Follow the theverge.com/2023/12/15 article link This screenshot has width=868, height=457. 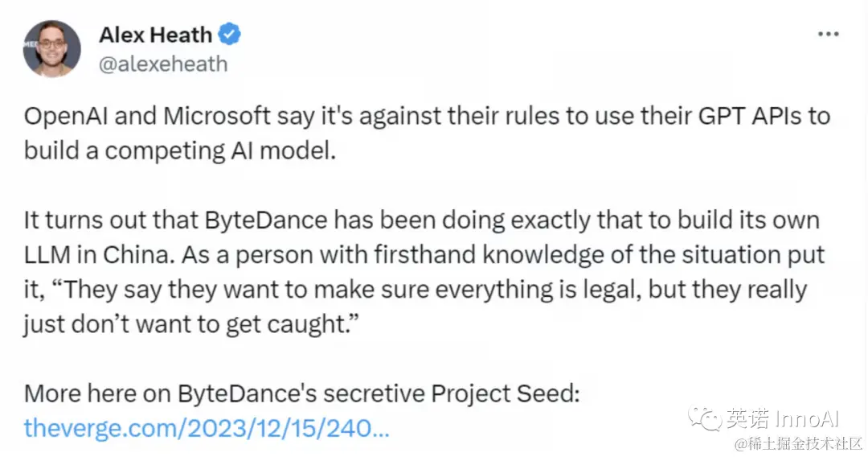click(x=207, y=428)
